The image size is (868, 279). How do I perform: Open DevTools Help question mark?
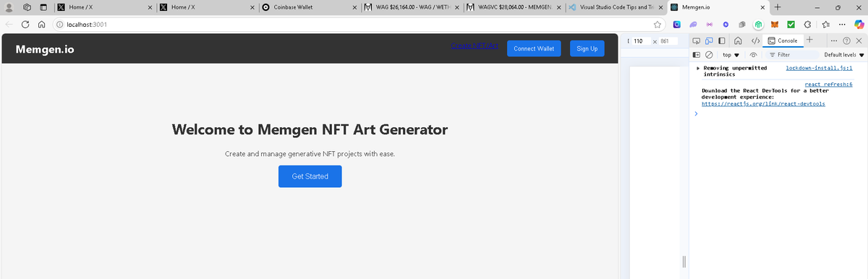846,40
